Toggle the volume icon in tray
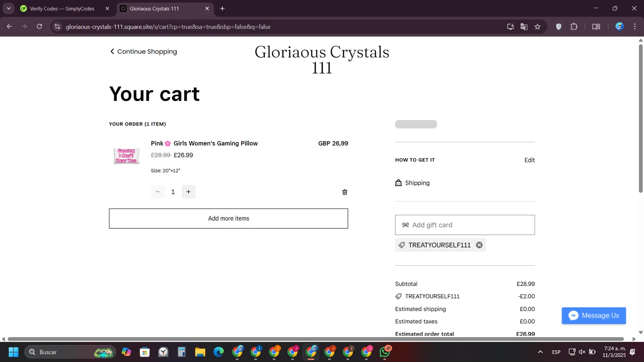The height and width of the screenshot is (362, 644). tap(582, 352)
